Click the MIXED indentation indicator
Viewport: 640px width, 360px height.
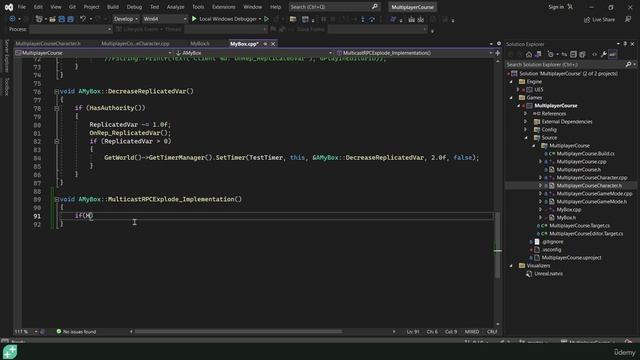[x=472, y=332]
